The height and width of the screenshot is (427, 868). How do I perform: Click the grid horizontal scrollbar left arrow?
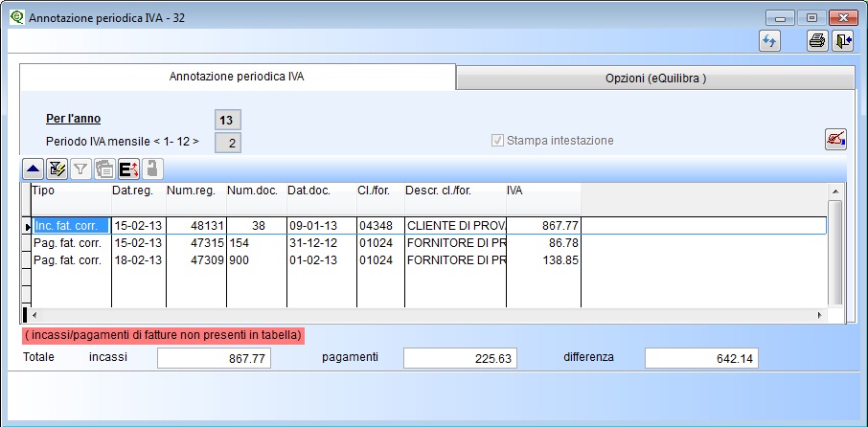[34, 315]
